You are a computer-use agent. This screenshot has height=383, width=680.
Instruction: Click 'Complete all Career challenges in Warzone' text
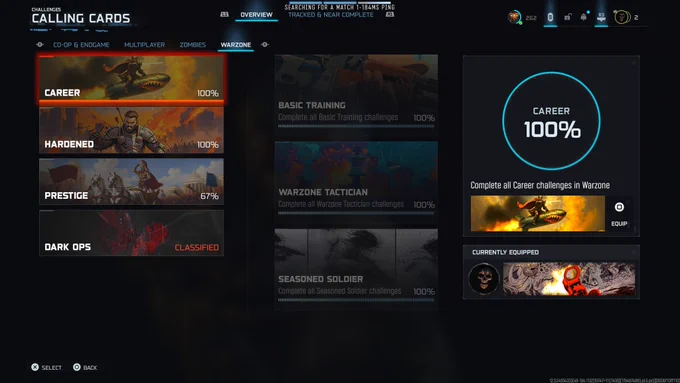(x=540, y=185)
